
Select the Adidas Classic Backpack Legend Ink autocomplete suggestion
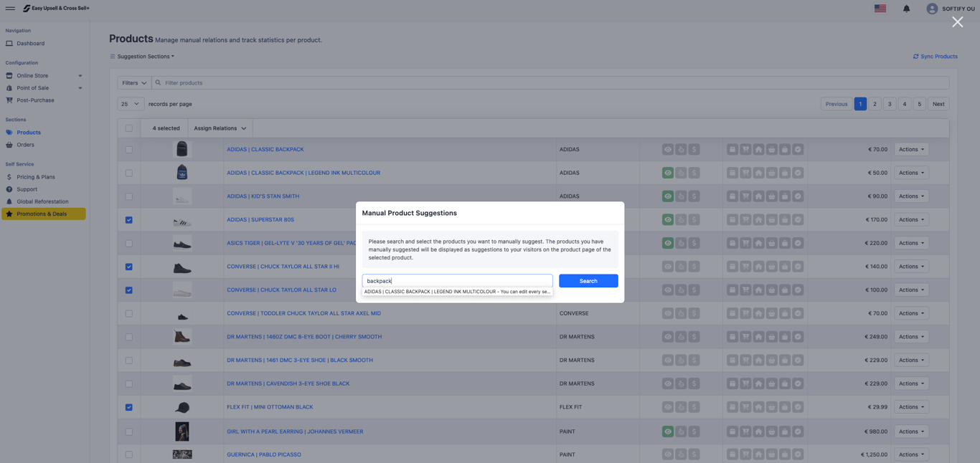click(x=458, y=292)
